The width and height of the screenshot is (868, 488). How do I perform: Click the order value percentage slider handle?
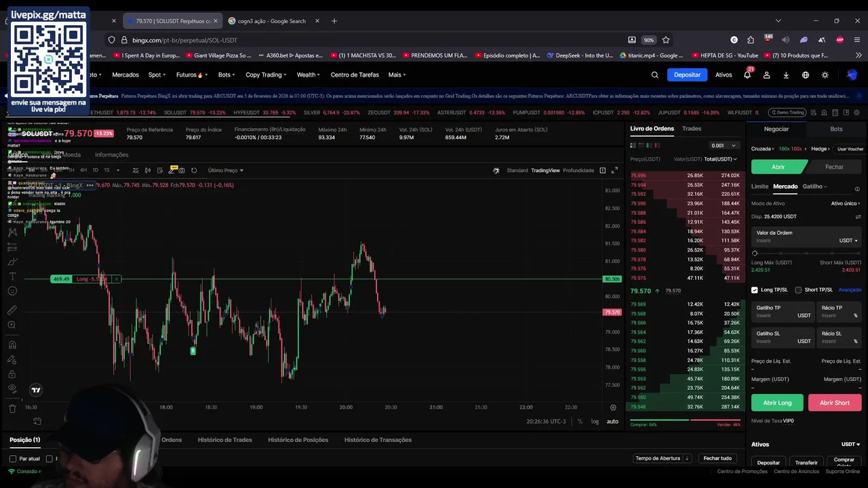755,253
